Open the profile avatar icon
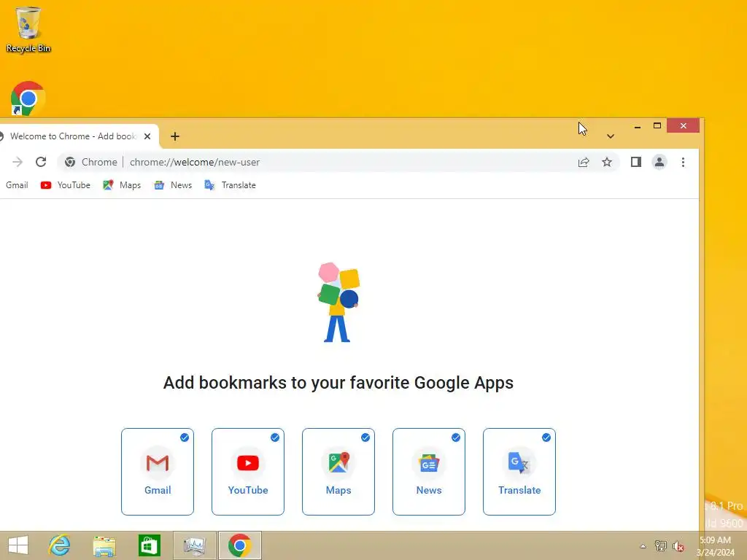Viewport: 747px width, 560px height. pyautogui.click(x=659, y=162)
